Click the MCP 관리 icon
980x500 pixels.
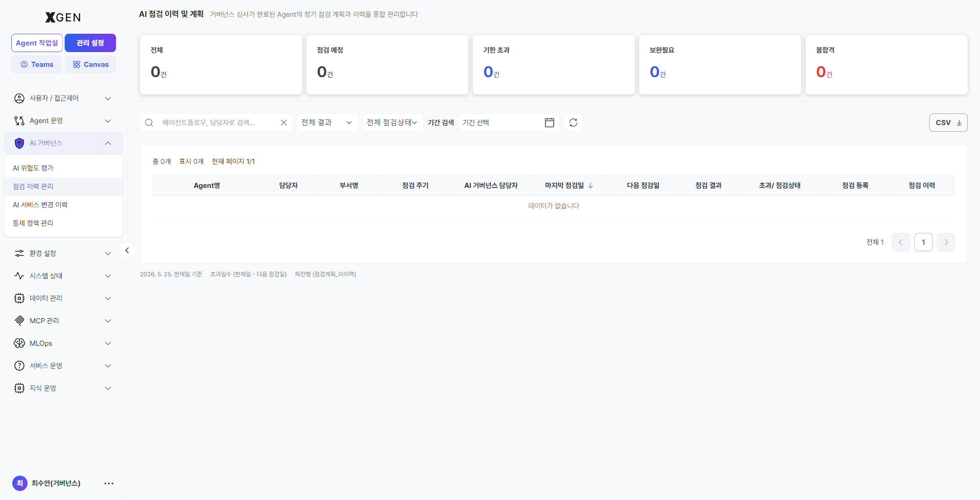tap(19, 321)
